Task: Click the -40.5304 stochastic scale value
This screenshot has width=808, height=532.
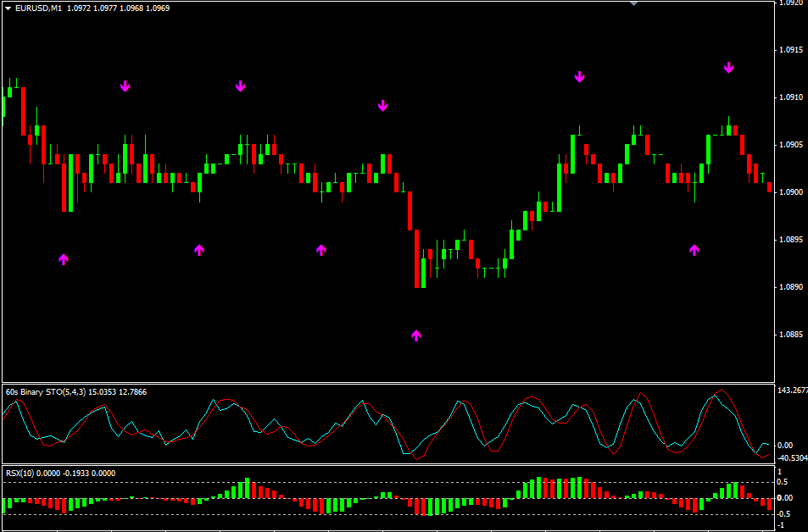Action: tap(791, 458)
